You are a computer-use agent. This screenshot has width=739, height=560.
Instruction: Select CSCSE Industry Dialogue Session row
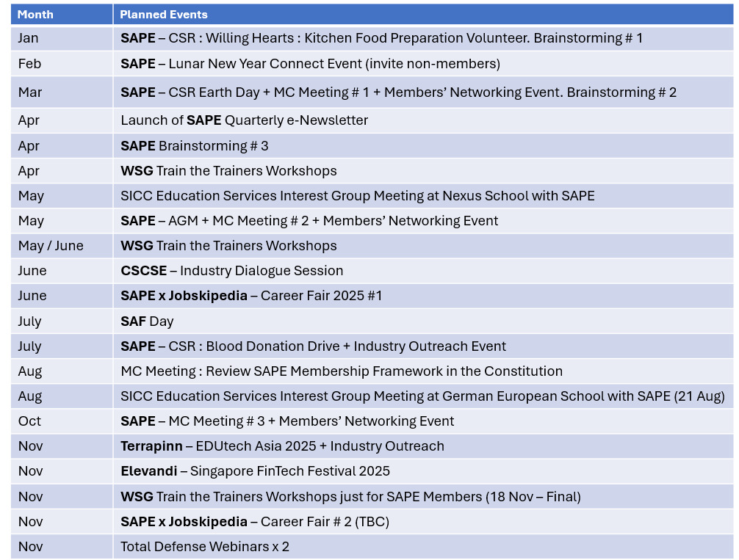(x=231, y=271)
